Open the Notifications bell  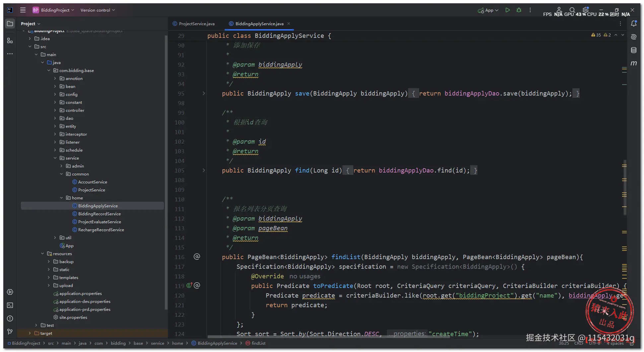[634, 24]
